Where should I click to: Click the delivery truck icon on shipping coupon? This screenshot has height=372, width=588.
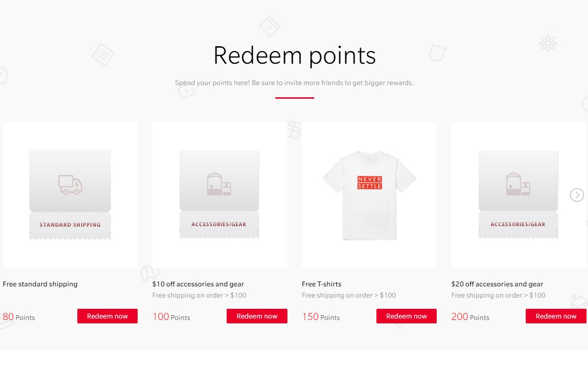pos(70,185)
